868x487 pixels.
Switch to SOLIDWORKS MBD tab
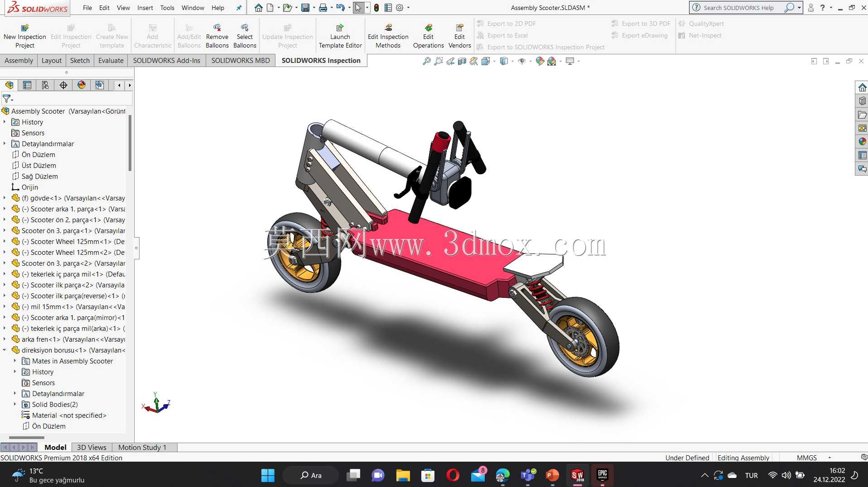pos(241,60)
